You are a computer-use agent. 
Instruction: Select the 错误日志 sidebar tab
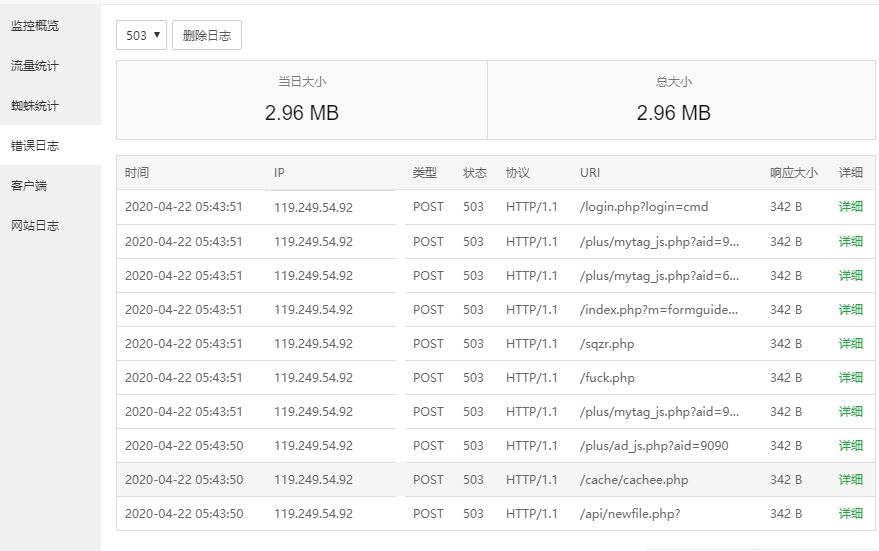(x=35, y=145)
